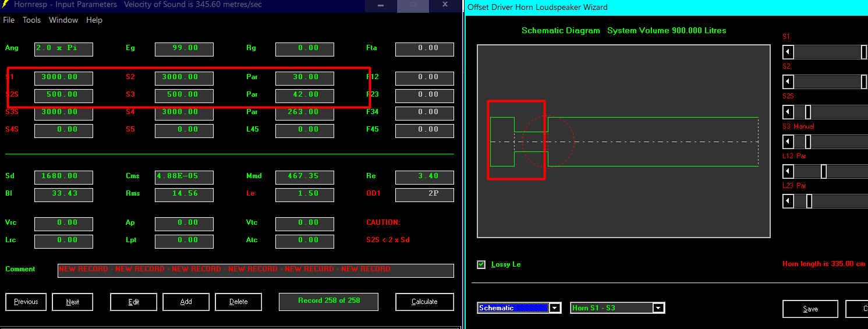
Task: Click the Par field showing 263.00
Action: [x=304, y=113]
